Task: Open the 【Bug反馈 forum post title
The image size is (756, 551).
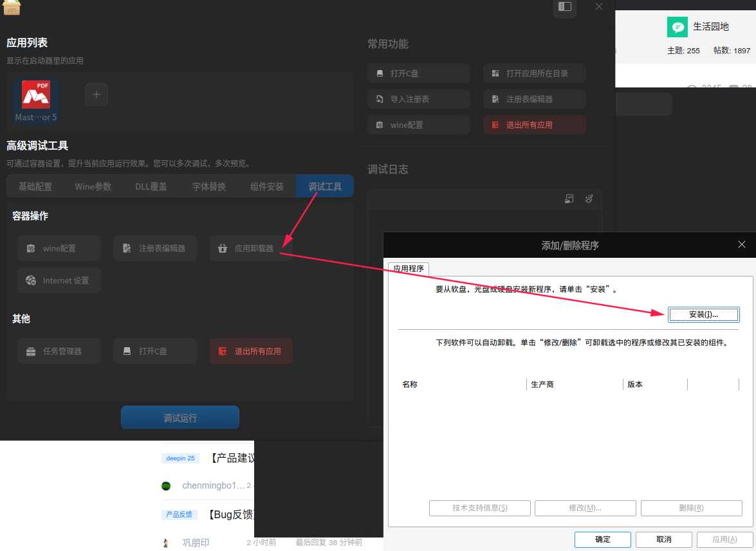Action: 231,514
